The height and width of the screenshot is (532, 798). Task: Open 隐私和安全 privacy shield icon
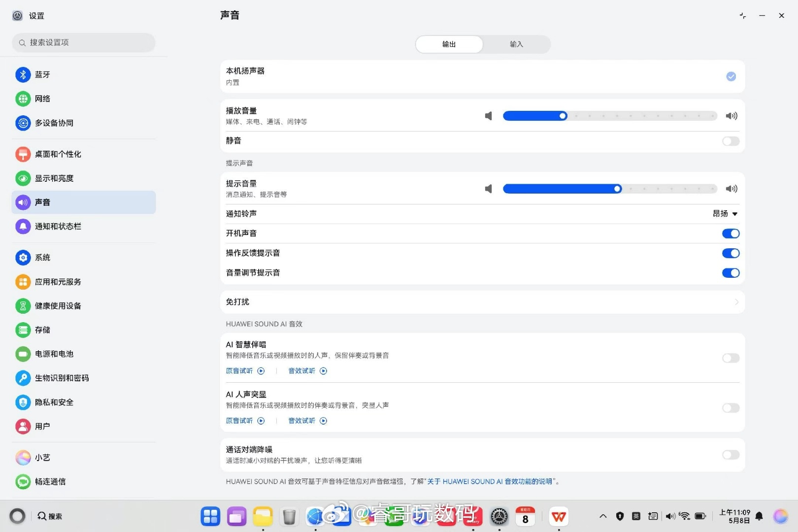click(x=23, y=402)
